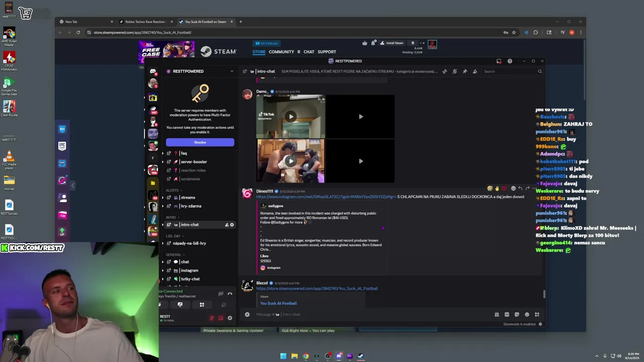Open Steam SUPPORT menu item
This screenshot has width=644, height=362.
[327, 52]
